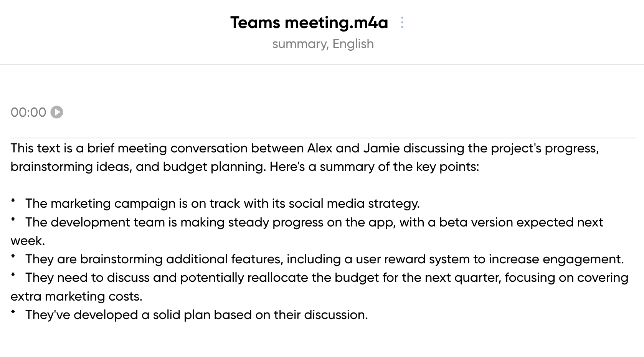Click the word "Alex" in the summary
644x357 pixels.
coord(320,148)
